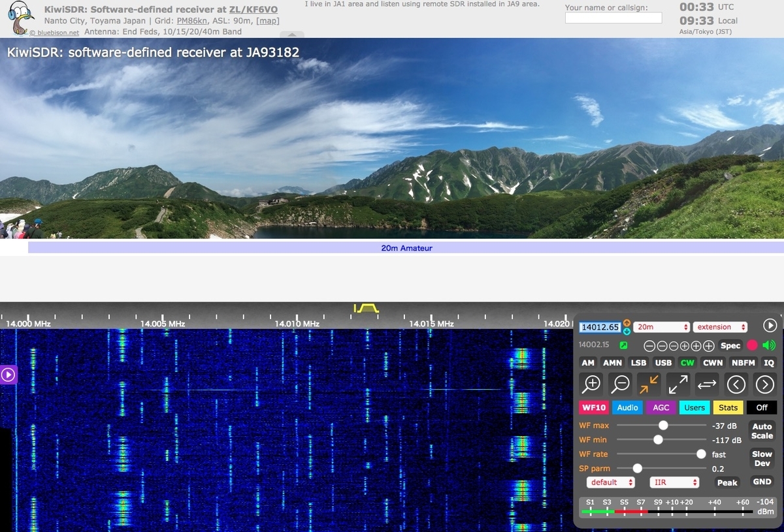Screen dimensions: 784x532
Task: Click the name or callsign input field
Action: [x=613, y=18]
